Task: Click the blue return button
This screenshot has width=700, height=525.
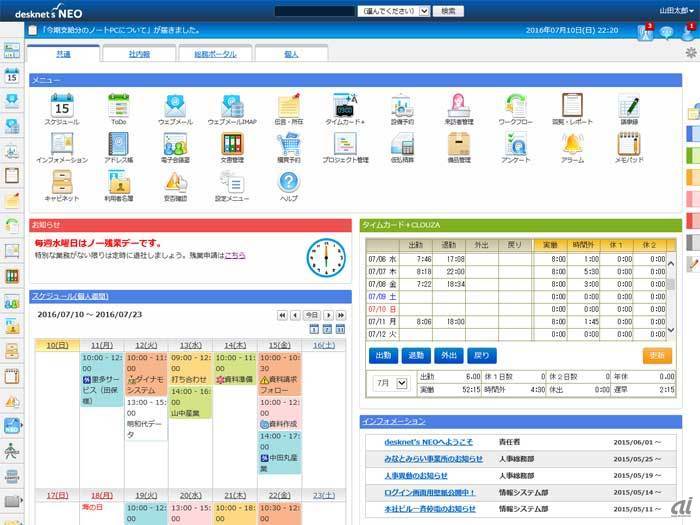Action: click(481, 355)
